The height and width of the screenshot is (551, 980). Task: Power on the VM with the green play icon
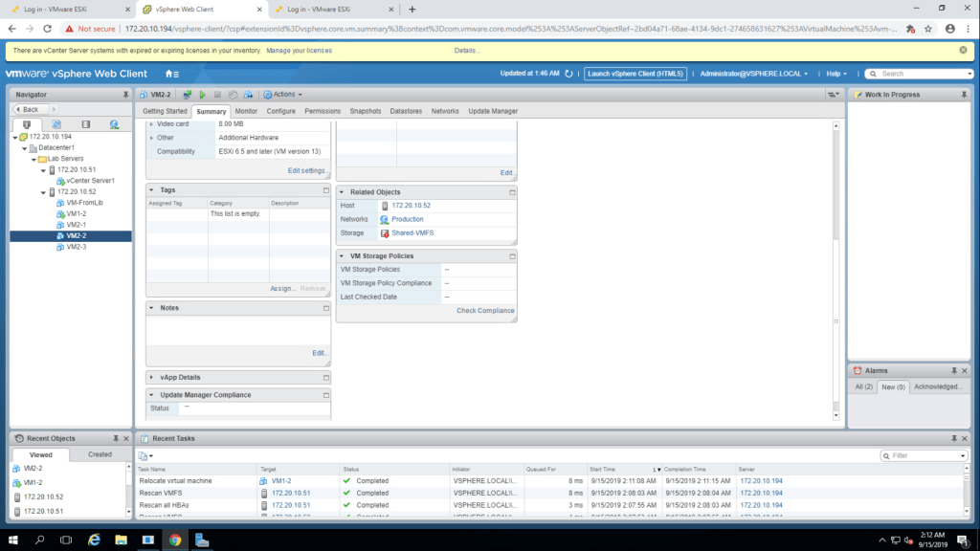coord(202,95)
